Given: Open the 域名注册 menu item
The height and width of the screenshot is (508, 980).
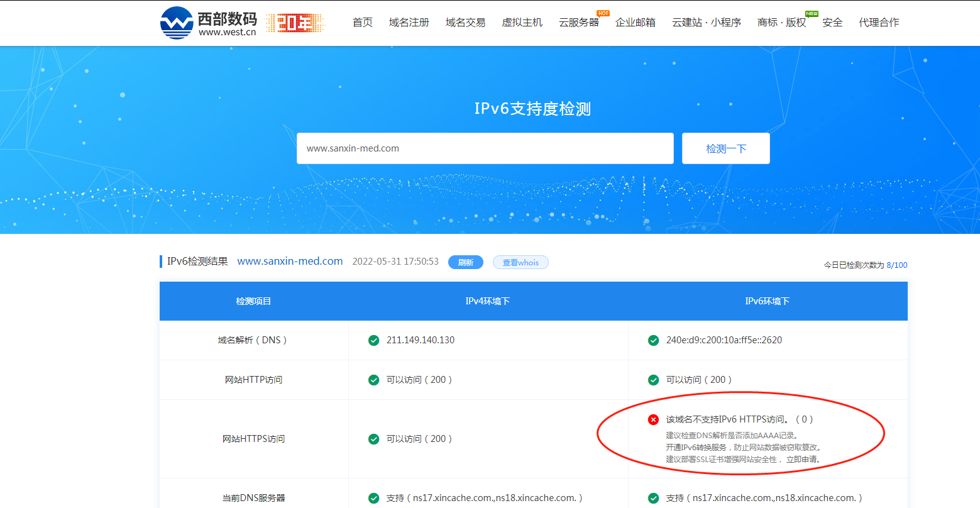Looking at the screenshot, I should (x=409, y=22).
